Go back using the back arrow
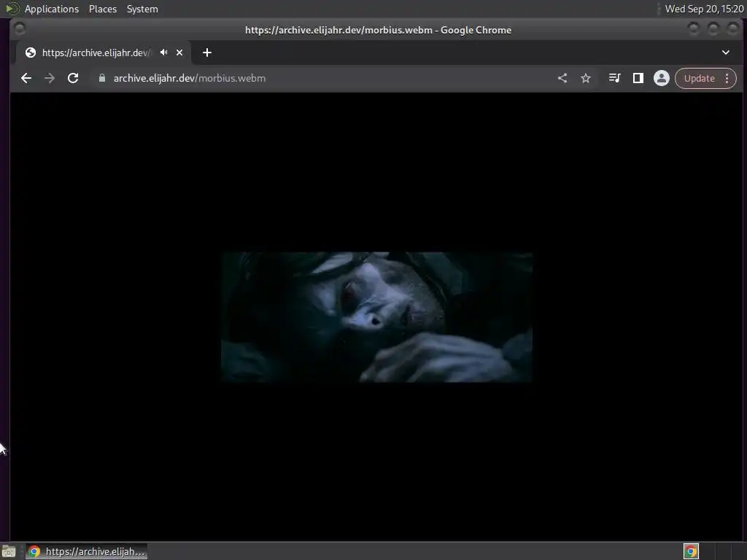Image resolution: width=747 pixels, height=560 pixels. 26,79
